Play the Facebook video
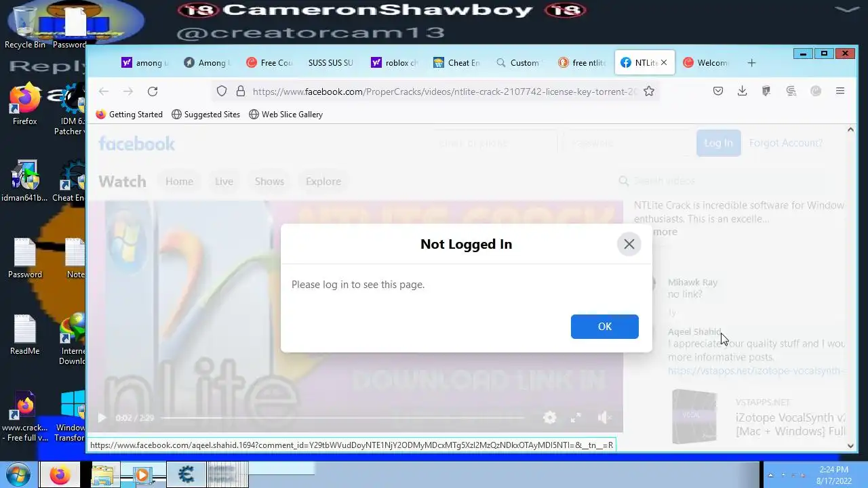Image resolution: width=868 pixels, height=488 pixels. 102,418
